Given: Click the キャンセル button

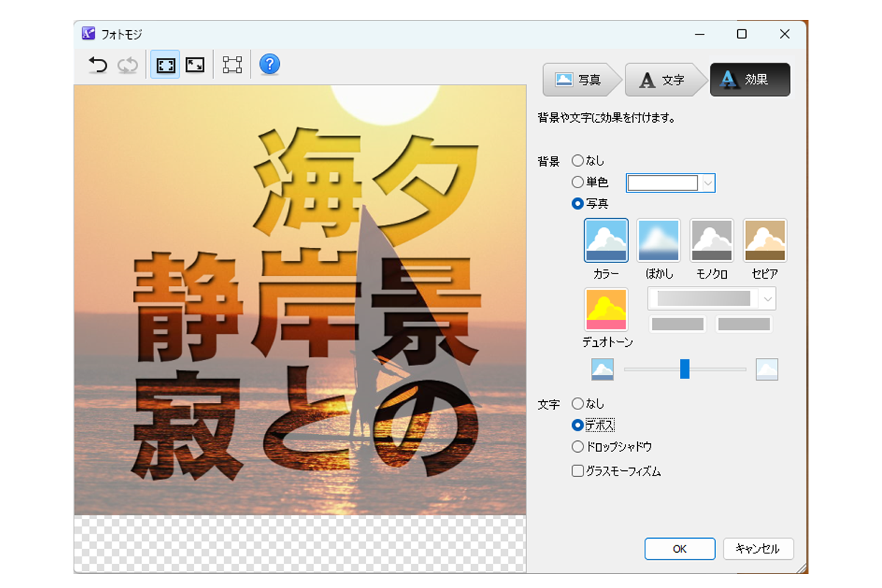Looking at the screenshot, I should [758, 549].
